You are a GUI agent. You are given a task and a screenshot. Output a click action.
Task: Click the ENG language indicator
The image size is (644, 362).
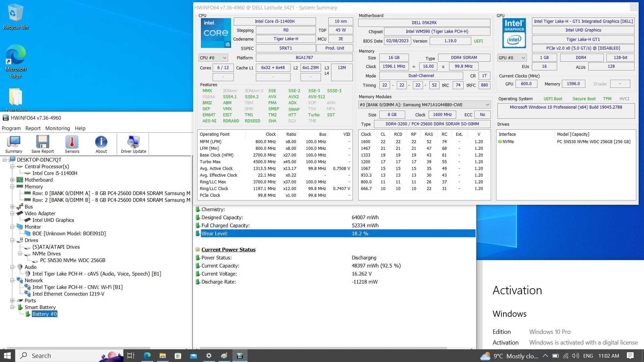point(588,356)
